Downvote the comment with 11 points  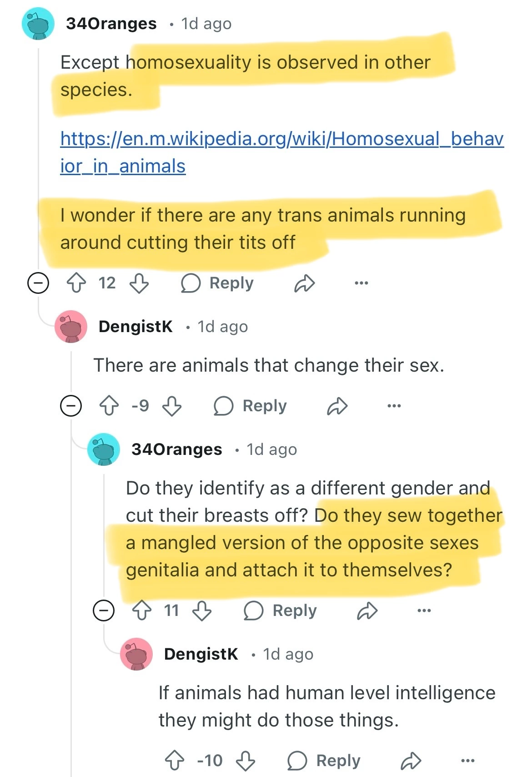tap(202, 610)
